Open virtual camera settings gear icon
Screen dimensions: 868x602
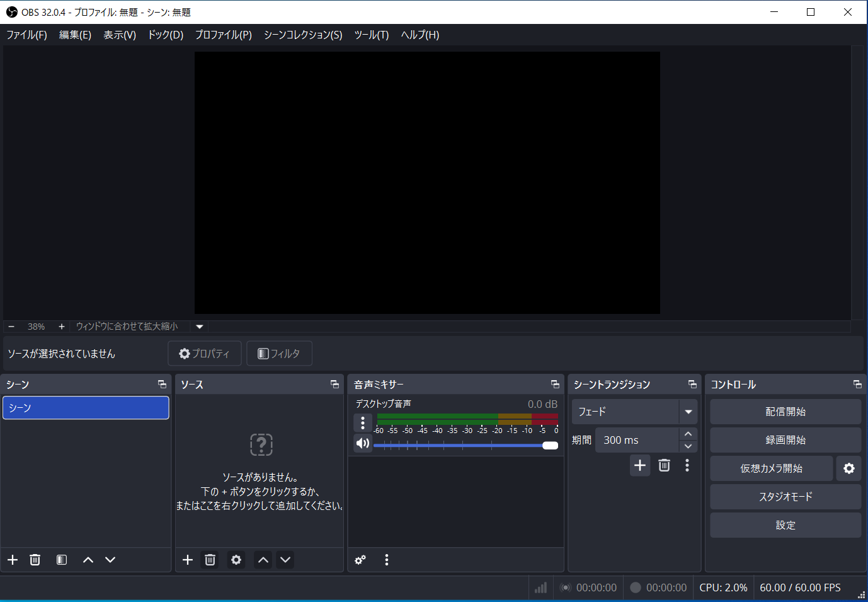pos(848,468)
